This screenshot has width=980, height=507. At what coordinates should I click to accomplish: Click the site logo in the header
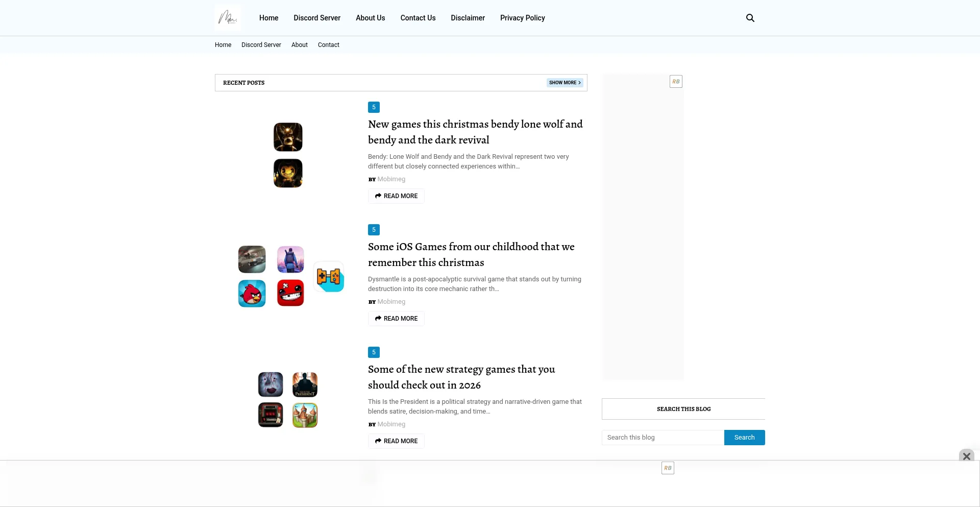[x=228, y=17]
